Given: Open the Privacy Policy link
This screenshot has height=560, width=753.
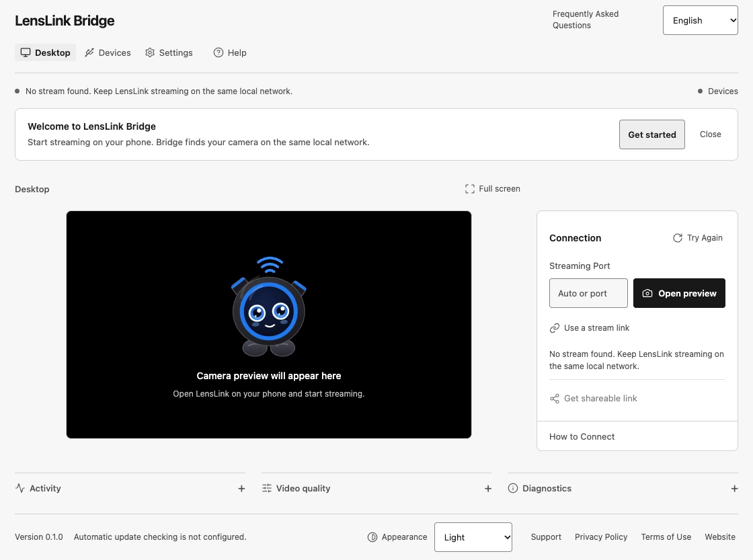Looking at the screenshot, I should pos(601,537).
